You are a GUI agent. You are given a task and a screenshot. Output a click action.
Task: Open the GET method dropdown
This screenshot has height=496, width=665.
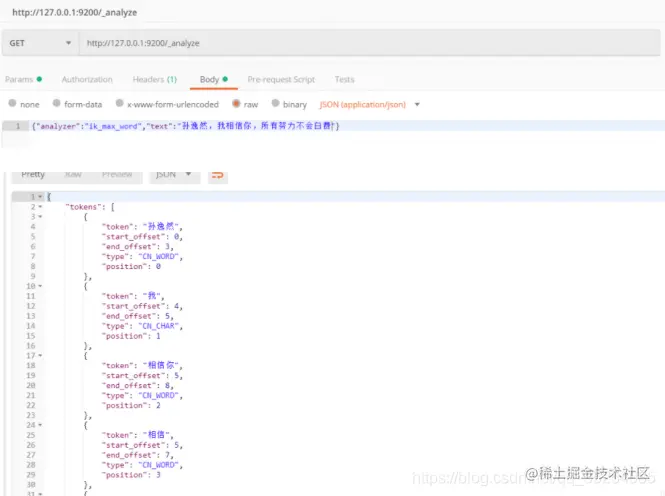(x=40, y=43)
